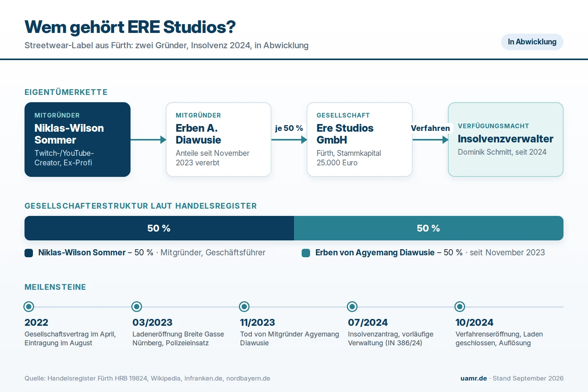Click the 10/2024 timeline marker
Viewport: 588px width, 392px height.
pos(460,307)
